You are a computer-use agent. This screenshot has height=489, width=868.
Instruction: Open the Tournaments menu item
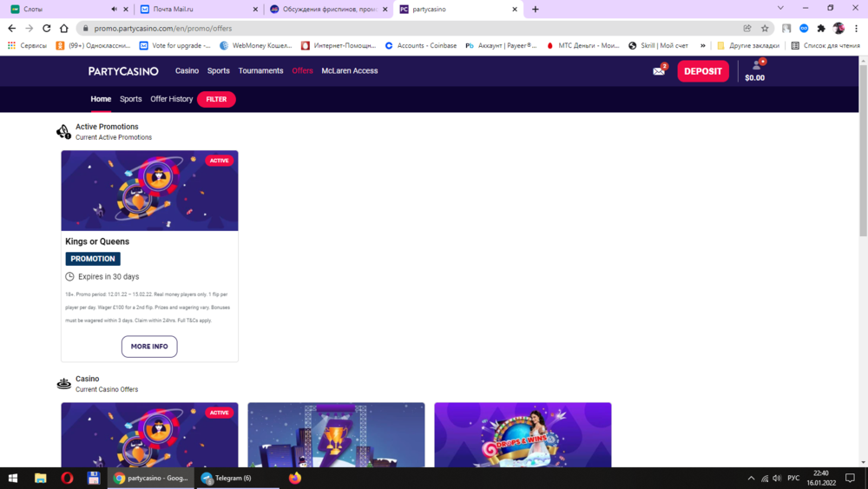[x=260, y=71]
